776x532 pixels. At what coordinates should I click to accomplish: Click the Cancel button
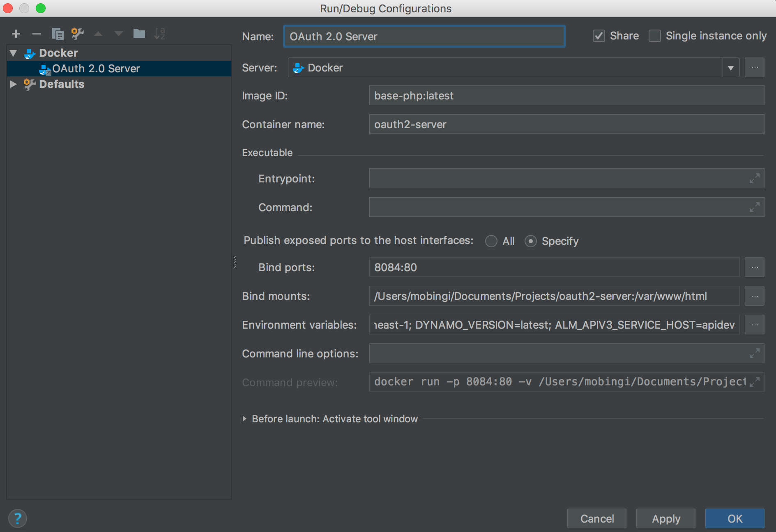click(x=597, y=518)
